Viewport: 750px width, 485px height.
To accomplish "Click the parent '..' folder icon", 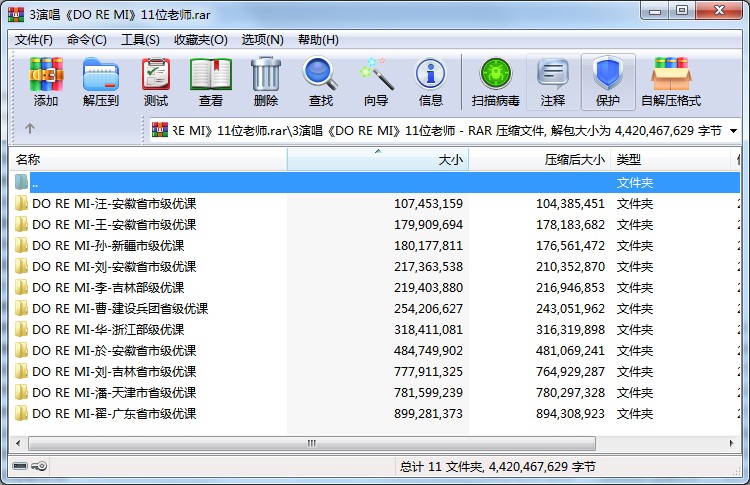I will 22,182.
